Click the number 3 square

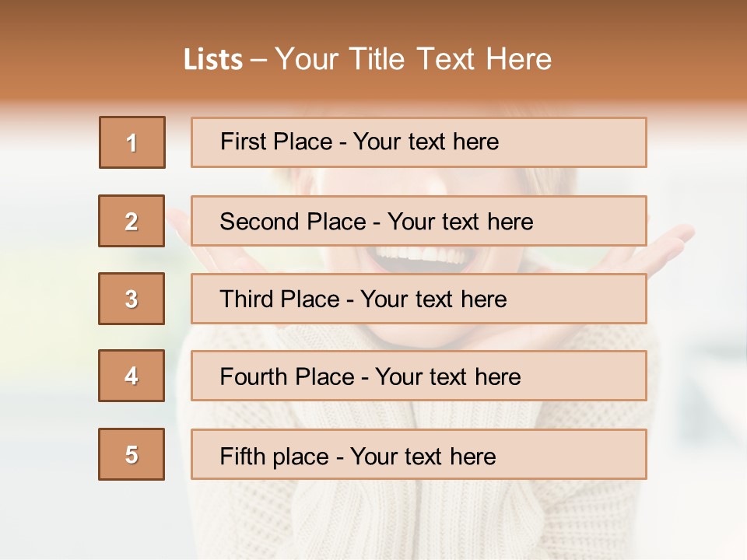132,299
